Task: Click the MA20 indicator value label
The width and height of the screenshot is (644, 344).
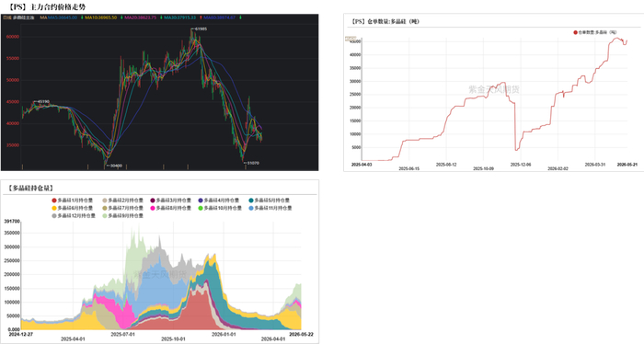Action: click(x=140, y=17)
